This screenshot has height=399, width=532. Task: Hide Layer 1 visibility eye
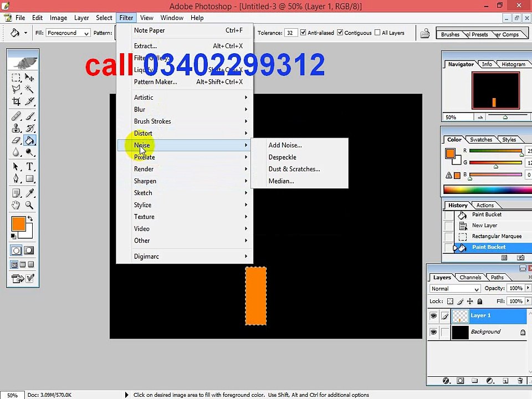click(x=433, y=316)
